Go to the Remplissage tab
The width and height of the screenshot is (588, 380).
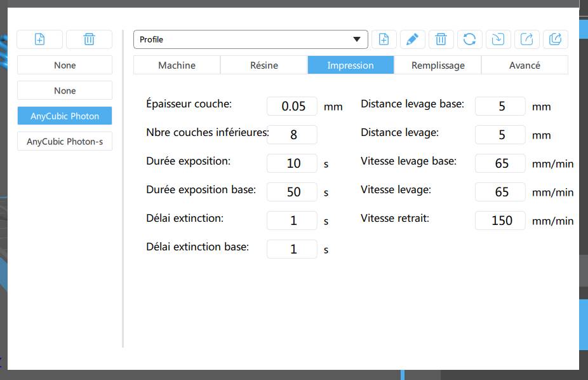pos(438,65)
